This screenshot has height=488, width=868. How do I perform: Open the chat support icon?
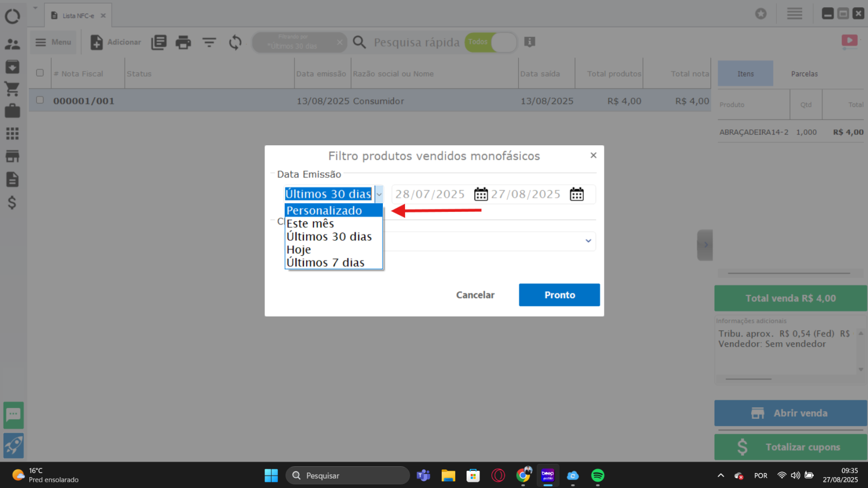tap(13, 415)
